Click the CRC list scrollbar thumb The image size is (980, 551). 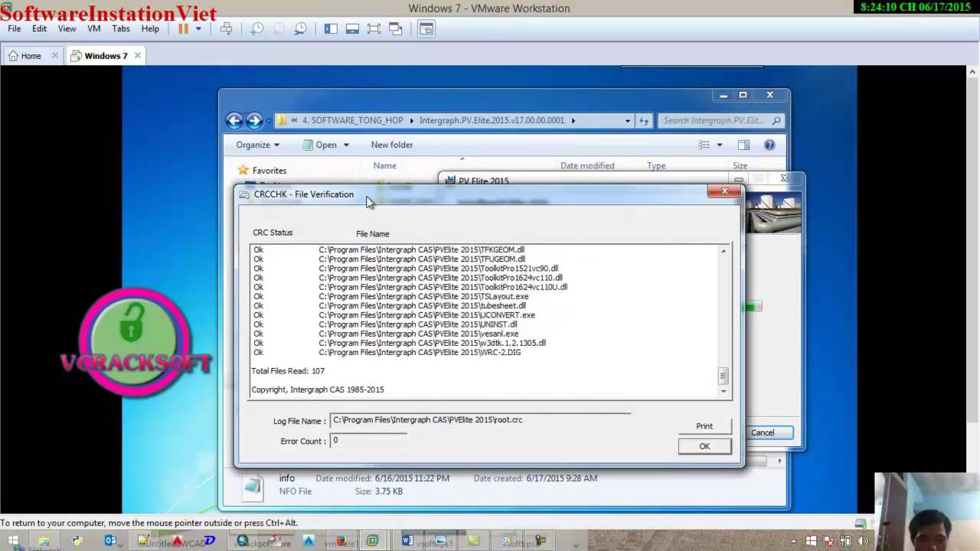pyautogui.click(x=724, y=376)
